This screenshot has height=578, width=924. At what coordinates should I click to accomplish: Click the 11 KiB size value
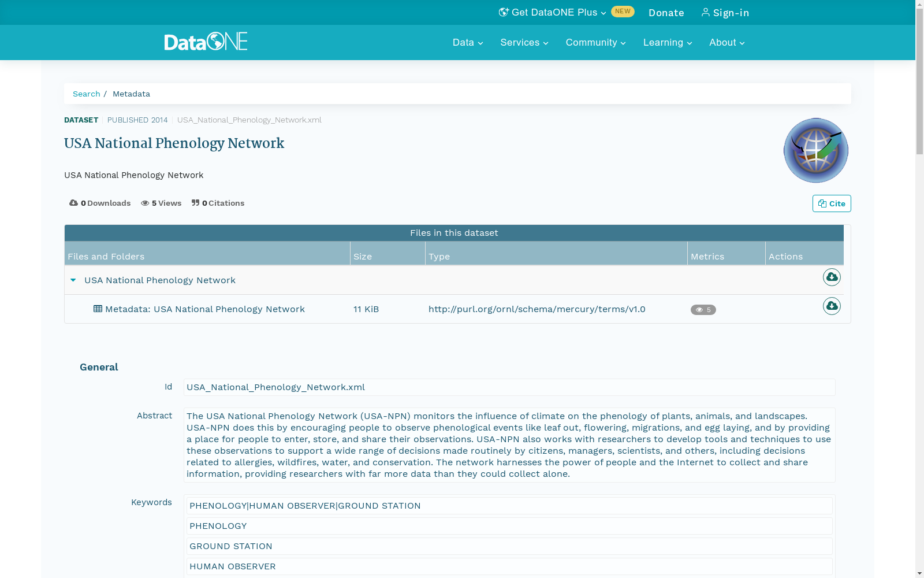[x=366, y=309]
